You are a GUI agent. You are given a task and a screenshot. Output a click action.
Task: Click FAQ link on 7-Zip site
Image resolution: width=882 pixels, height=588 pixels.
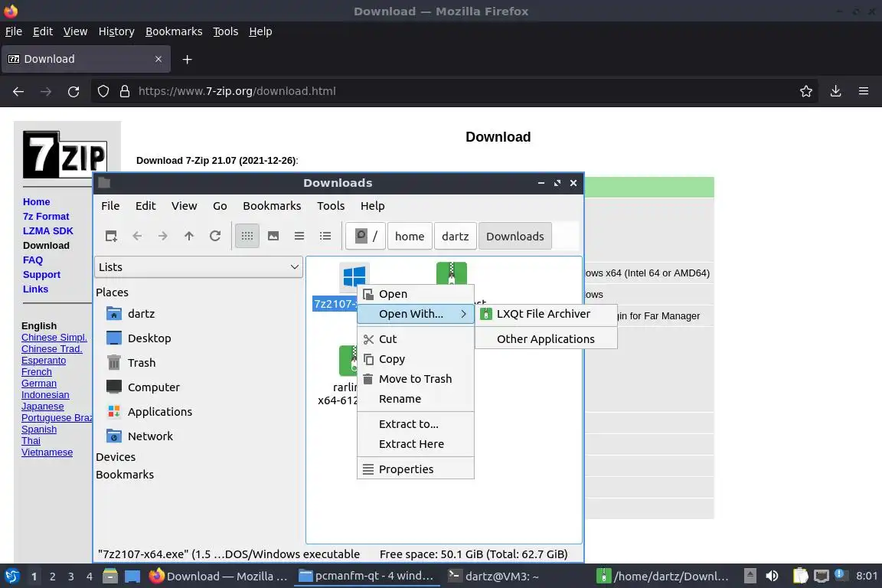pos(33,260)
